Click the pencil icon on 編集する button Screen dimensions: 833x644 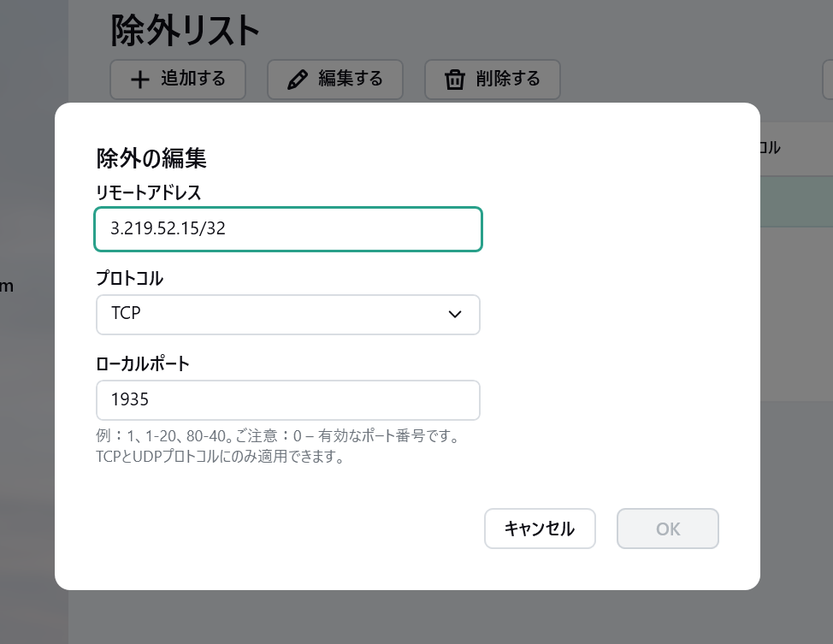(x=298, y=80)
